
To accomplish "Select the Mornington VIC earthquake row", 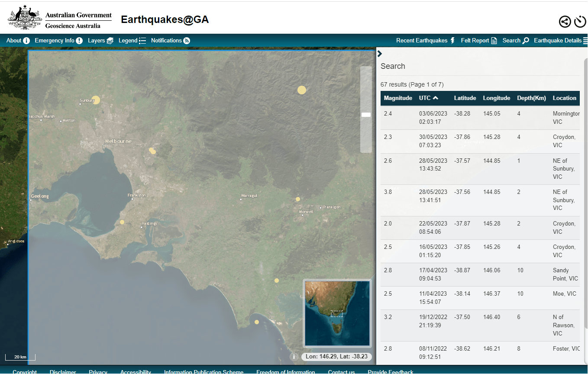I will click(476, 117).
